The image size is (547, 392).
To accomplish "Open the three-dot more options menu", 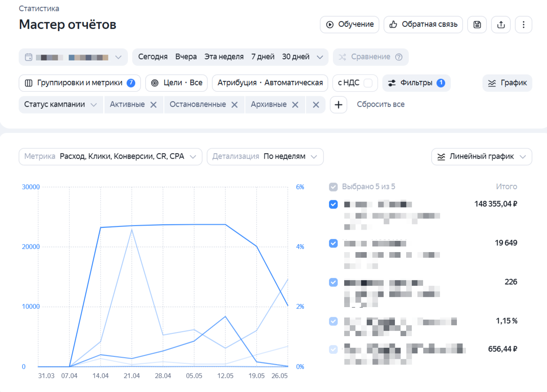I will (524, 25).
